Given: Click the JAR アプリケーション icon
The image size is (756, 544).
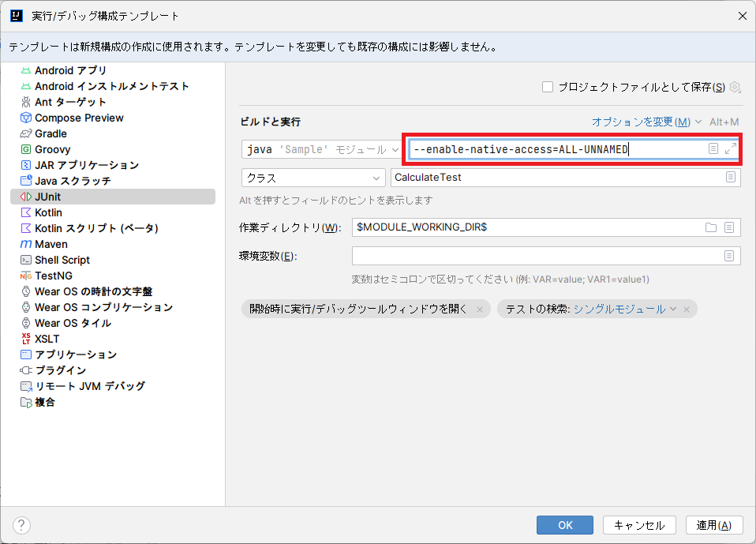Looking at the screenshot, I should click(x=26, y=166).
